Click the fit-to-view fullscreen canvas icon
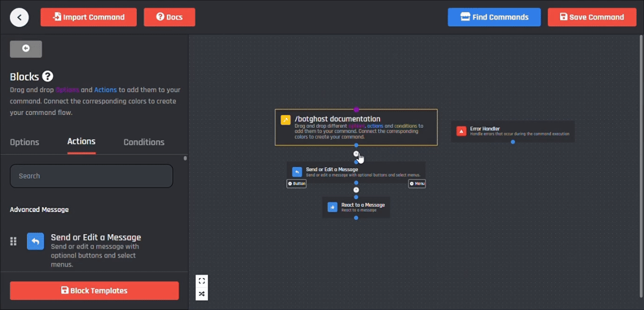 pyautogui.click(x=202, y=281)
